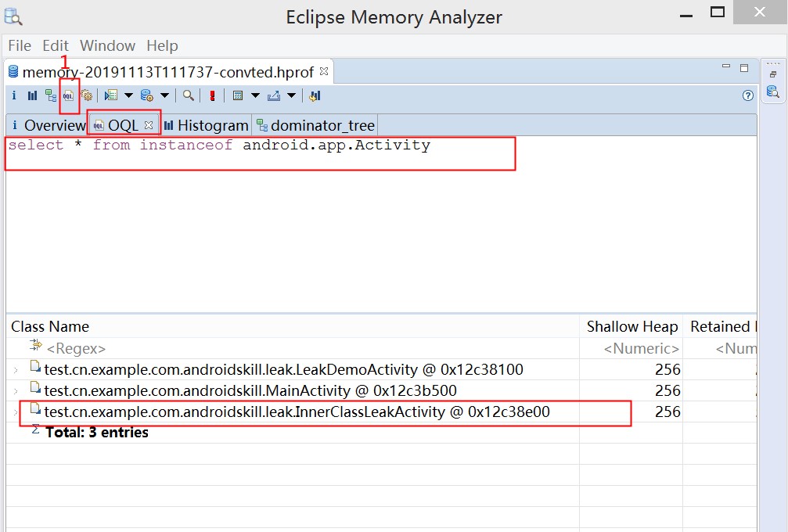Open the retained size calculator dropdown arrow

(255, 95)
